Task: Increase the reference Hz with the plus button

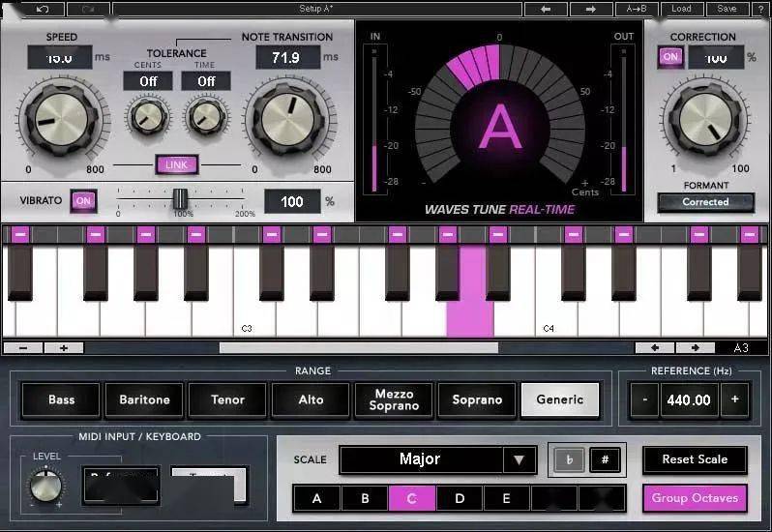Action: click(734, 399)
